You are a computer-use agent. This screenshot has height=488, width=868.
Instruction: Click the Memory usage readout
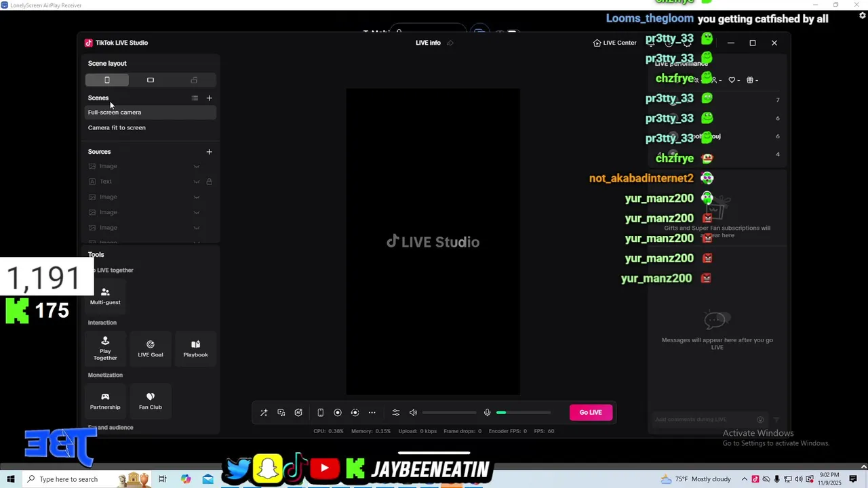pos(371,431)
